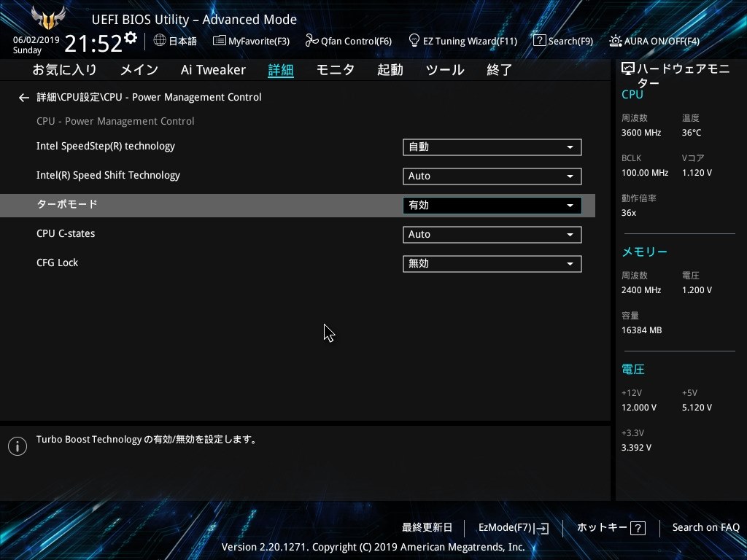Launch Qfan Control(F6)
747x560 pixels.
point(348,41)
